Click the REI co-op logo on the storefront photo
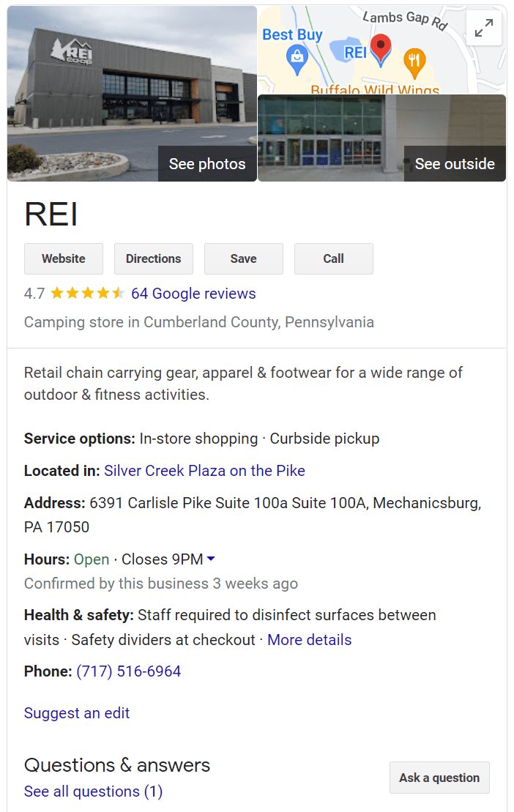Screen dimensions: 514x812 coord(71,49)
